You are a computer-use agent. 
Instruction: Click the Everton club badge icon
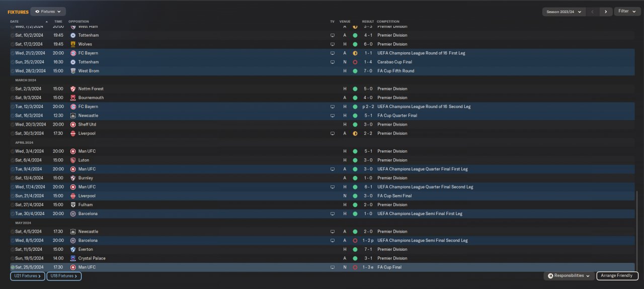73,249
